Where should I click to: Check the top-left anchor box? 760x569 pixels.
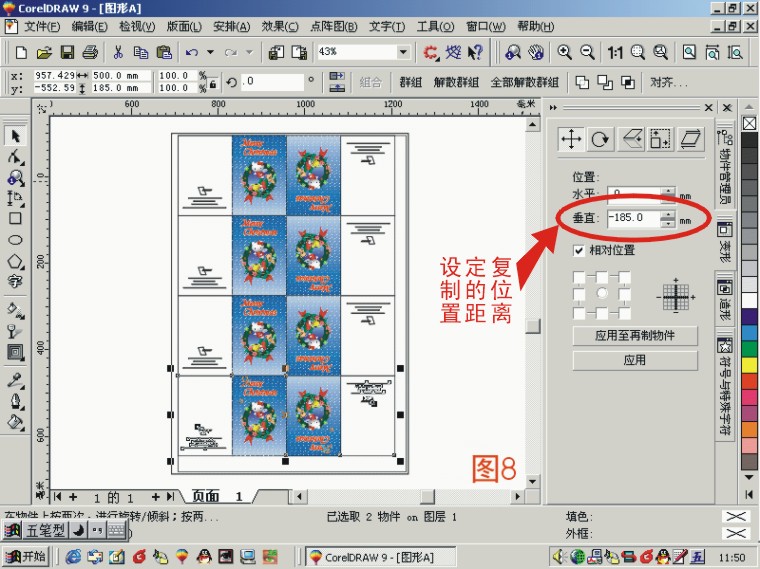tap(579, 277)
